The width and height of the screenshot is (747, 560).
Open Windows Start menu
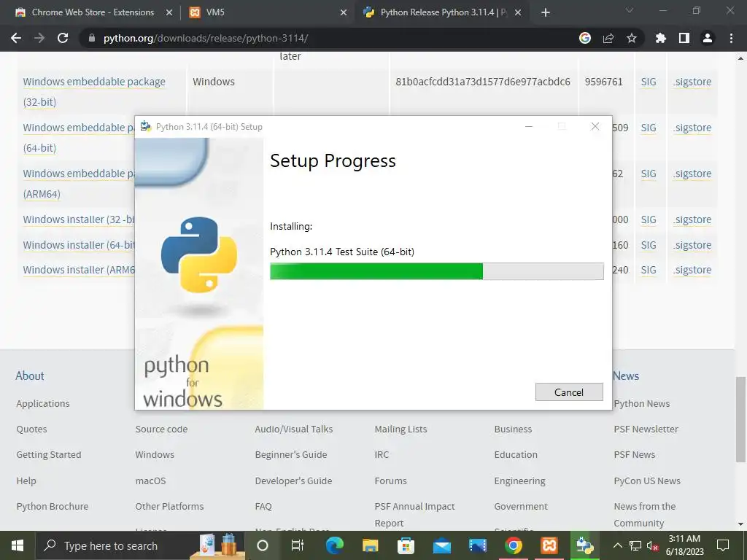18,545
